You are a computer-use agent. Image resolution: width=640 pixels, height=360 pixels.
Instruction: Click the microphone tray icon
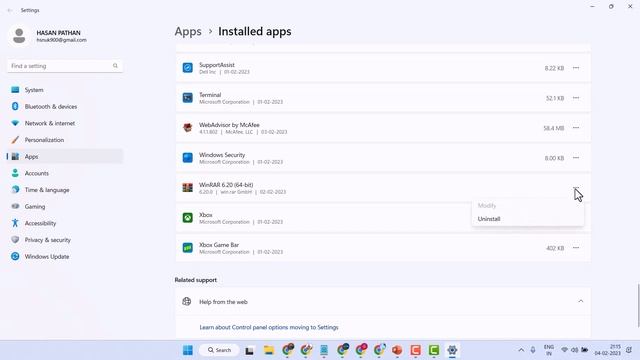coord(533,350)
